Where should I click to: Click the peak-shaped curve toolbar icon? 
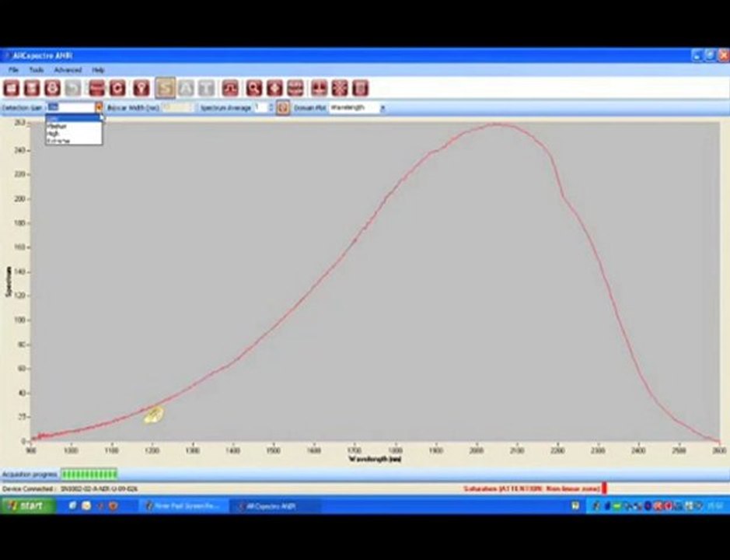pos(230,88)
